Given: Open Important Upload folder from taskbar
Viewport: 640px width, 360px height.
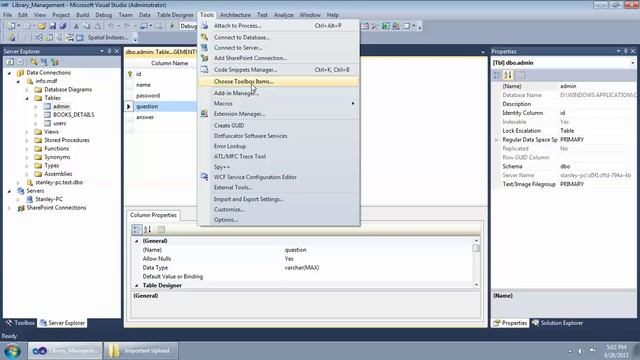Looking at the screenshot, I should point(141,351).
